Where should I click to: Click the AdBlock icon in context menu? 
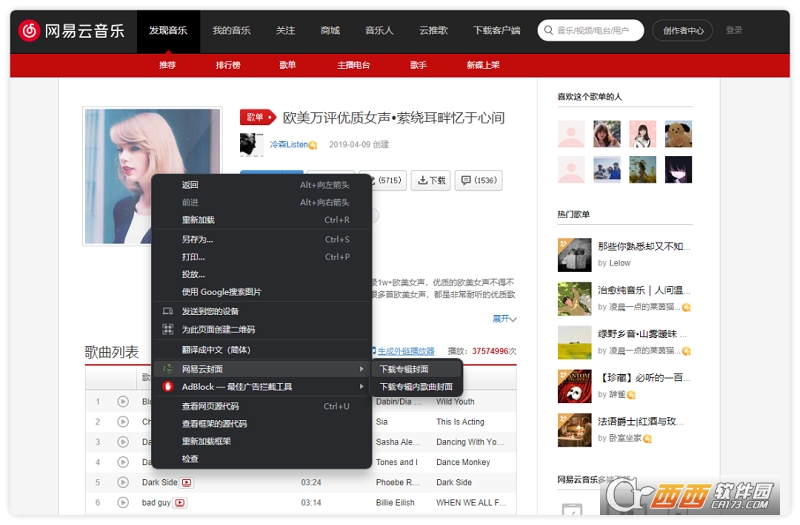168,387
